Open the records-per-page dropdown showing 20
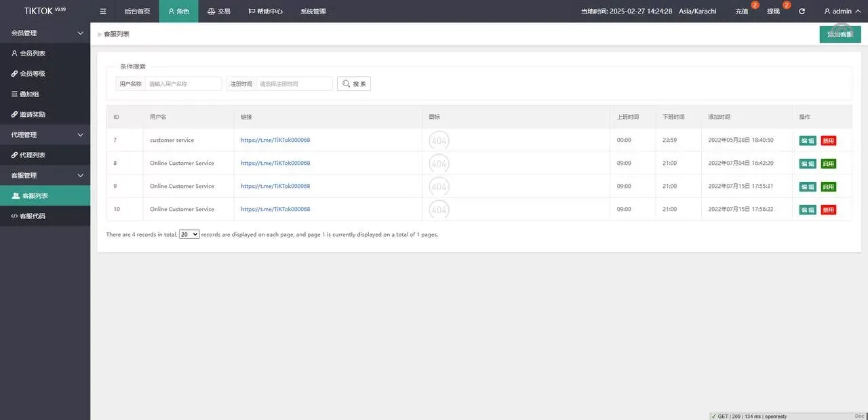This screenshot has height=420, width=868. [189, 234]
